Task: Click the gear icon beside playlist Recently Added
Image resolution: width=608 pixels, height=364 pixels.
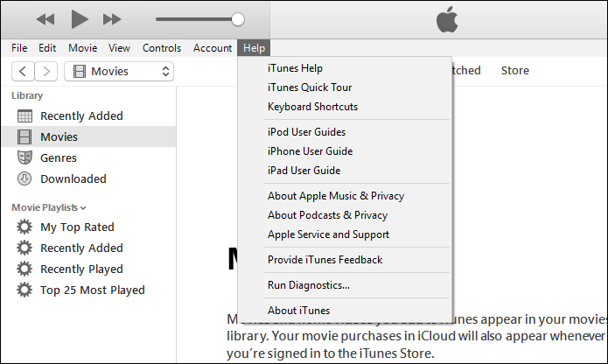Action: pos(24,248)
